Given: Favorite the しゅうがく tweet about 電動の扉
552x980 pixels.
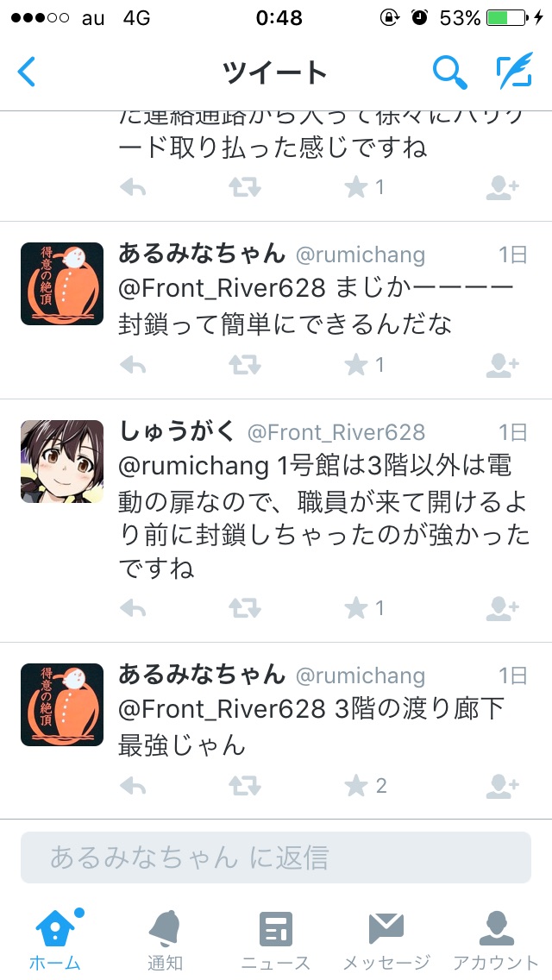Looking at the screenshot, I should 355,607.
